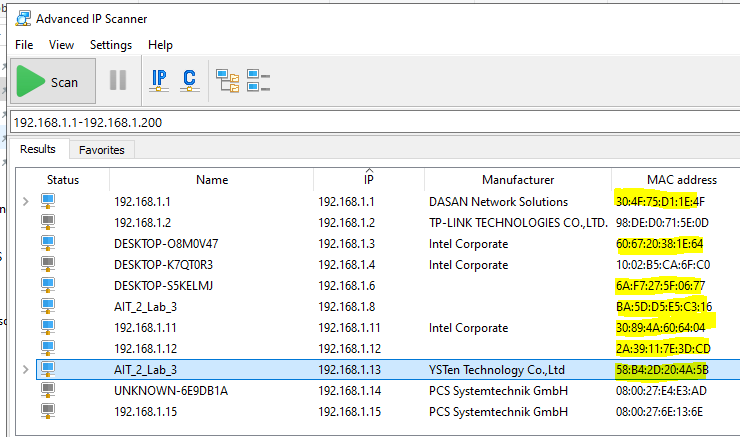Pause the scan with the pause icon
Screen dimensions: 740x437
click(x=118, y=80)
